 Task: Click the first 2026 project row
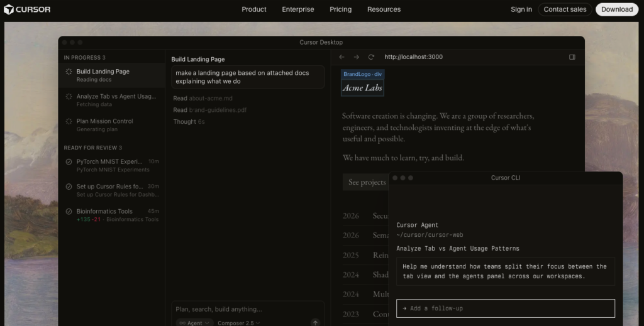(x=365, y=215)
